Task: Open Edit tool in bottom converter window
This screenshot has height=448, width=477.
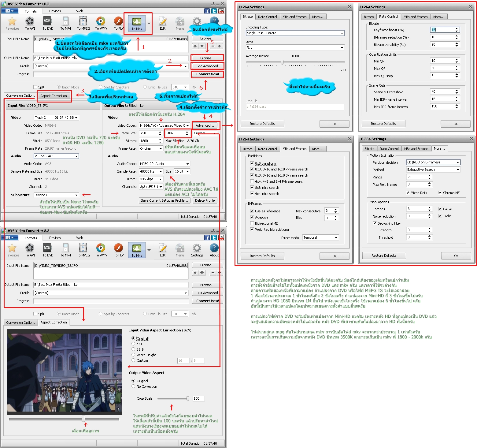Action: point(163,250)
